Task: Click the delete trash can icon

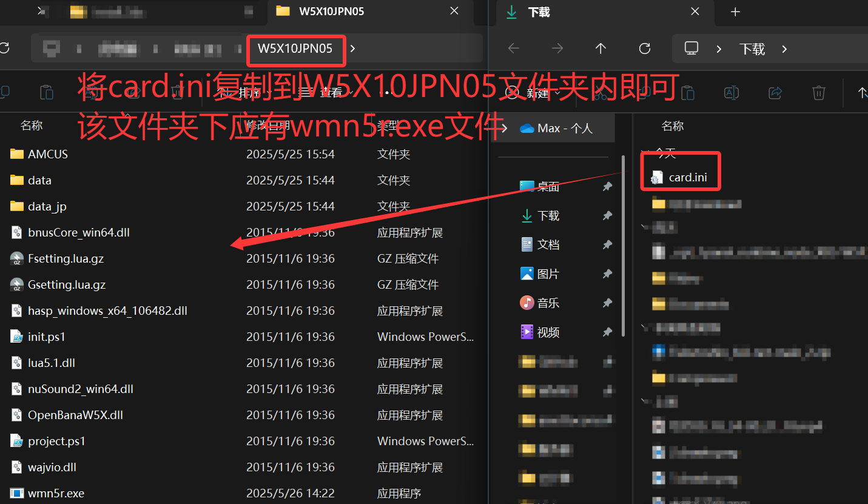Action: click(x=818, y=92)
